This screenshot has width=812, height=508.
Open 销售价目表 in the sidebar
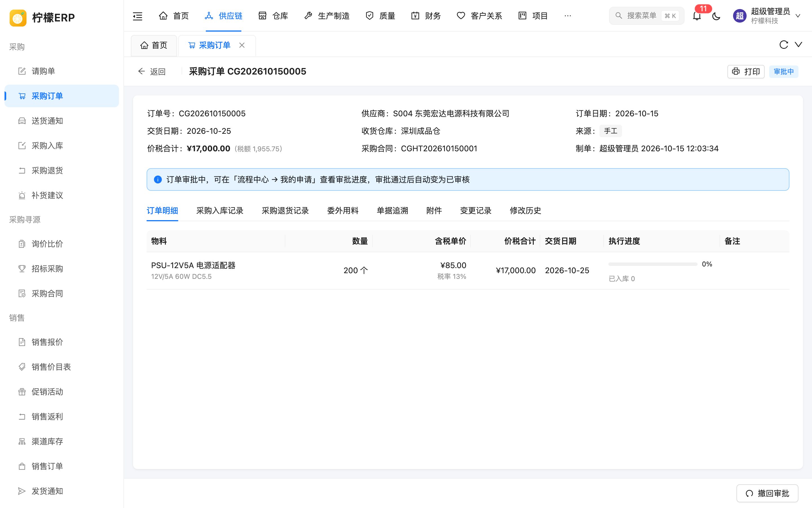[62, 367]
